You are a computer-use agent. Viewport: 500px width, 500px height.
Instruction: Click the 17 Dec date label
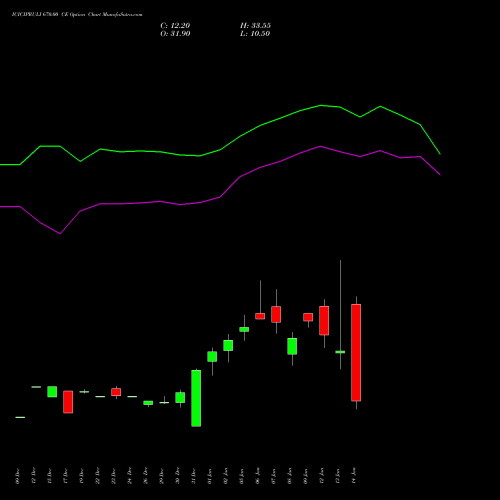66,476
